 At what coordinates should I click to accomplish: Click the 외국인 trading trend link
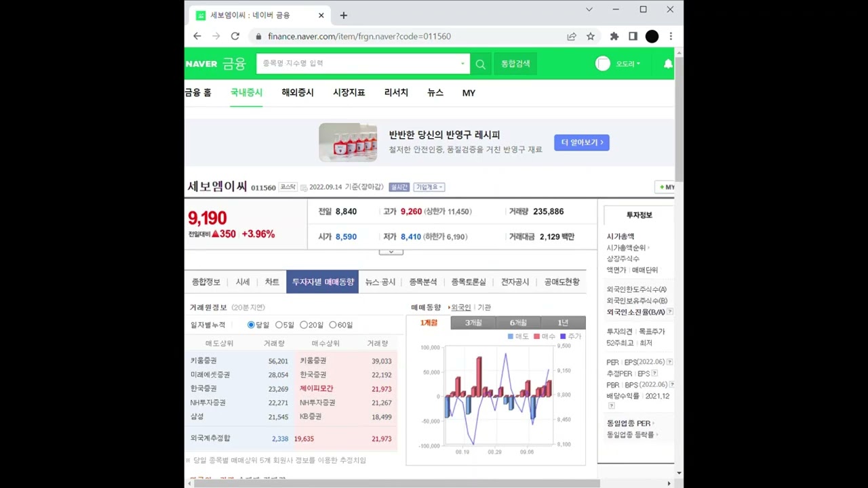tap(461, 308)
